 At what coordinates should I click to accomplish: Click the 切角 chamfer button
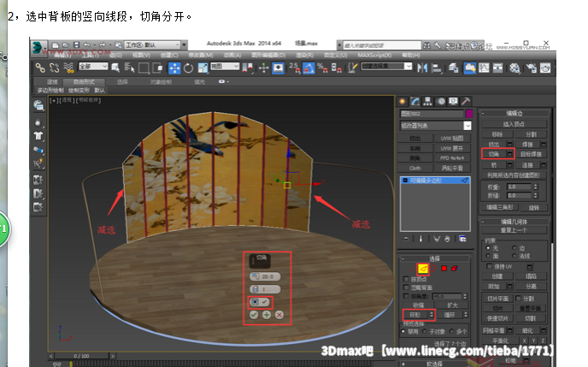click(x=494, y=154)
